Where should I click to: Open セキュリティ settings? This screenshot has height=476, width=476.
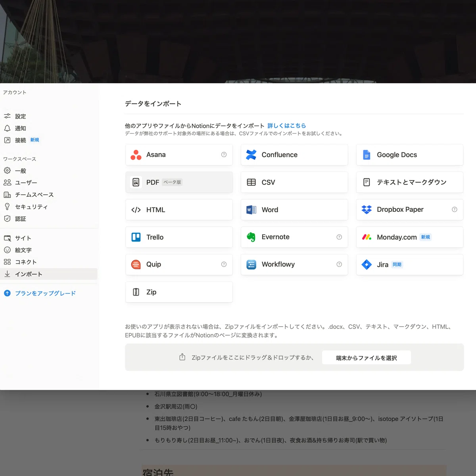[48, 207]
